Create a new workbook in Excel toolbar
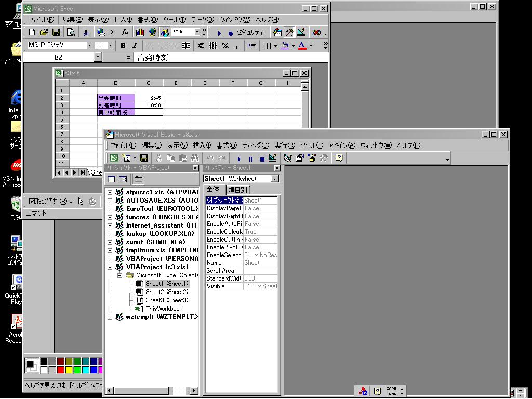This screenshot has width=532, height=399. tap(32, 32)
